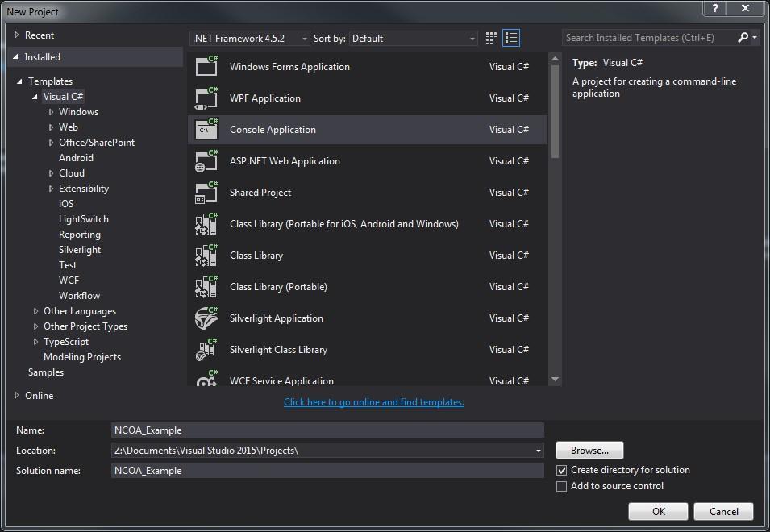Select the Shared Project template icon

click(x=207, y=193)
